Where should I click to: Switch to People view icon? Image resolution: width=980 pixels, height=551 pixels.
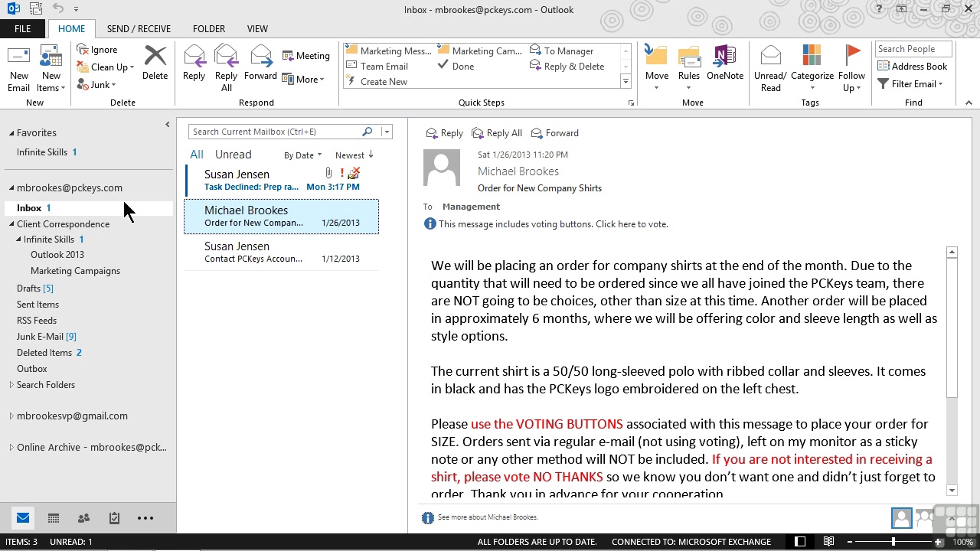pyautogui.click(x=83, y=518)
